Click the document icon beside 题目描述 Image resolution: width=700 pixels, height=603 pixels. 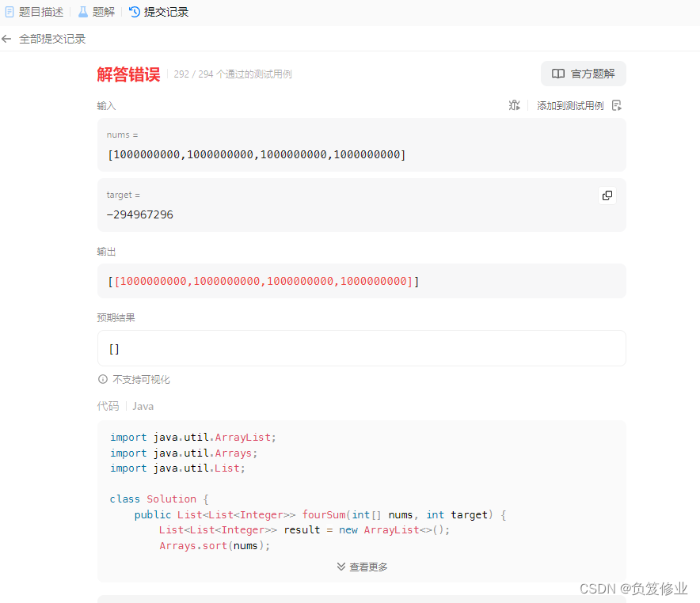9,11
